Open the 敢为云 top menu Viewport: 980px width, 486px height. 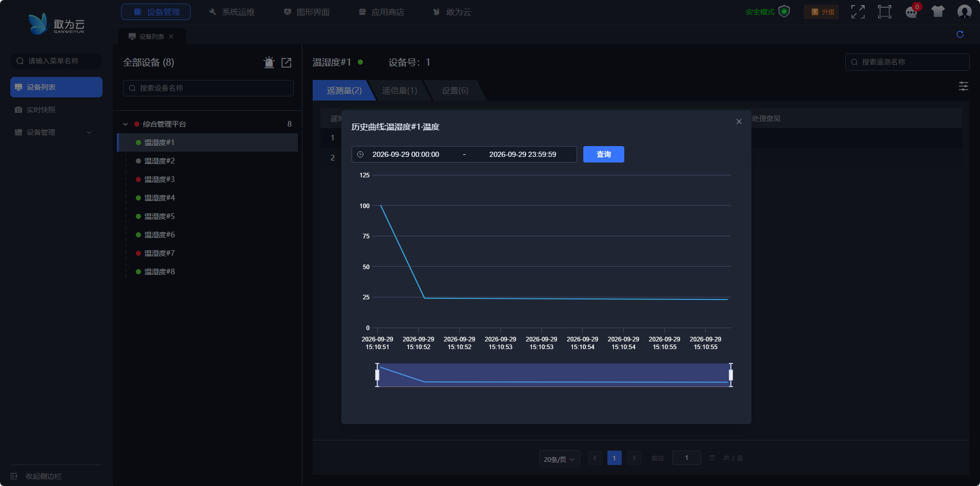(452, 12)
